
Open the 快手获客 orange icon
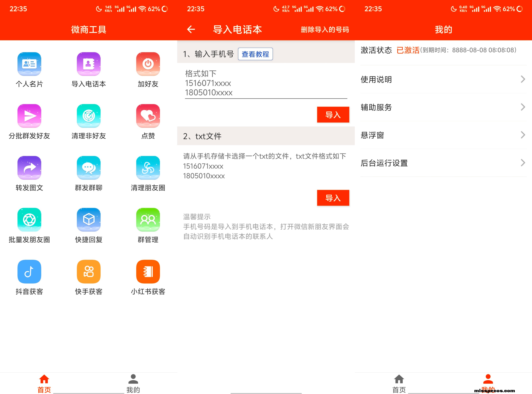pos(89,271)
